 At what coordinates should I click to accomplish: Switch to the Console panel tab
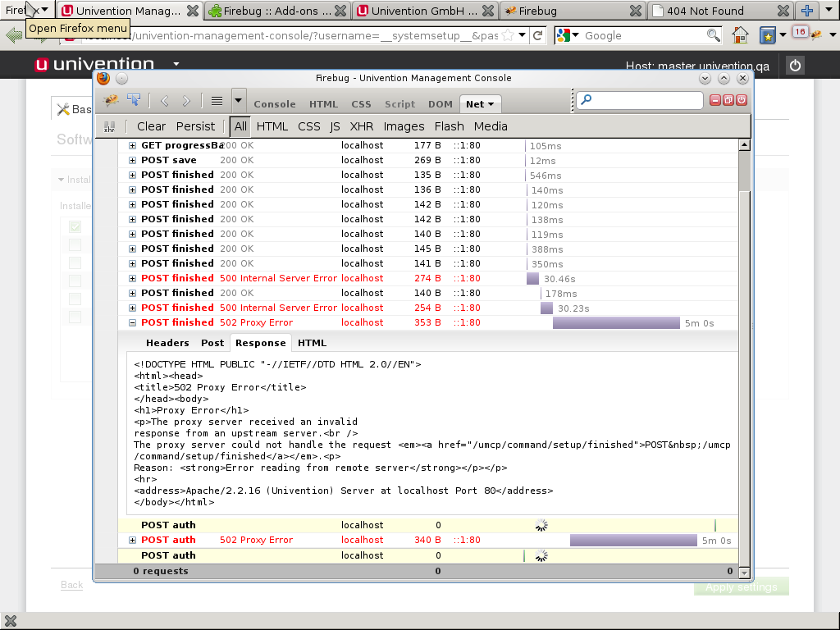point(274,104)
